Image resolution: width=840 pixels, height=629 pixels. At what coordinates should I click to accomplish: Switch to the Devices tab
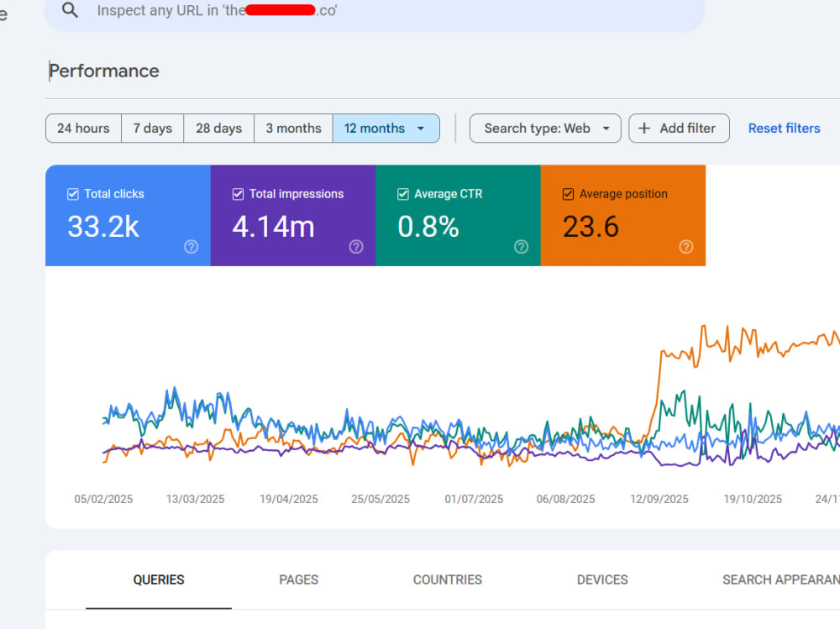click(x=602, y=579)
